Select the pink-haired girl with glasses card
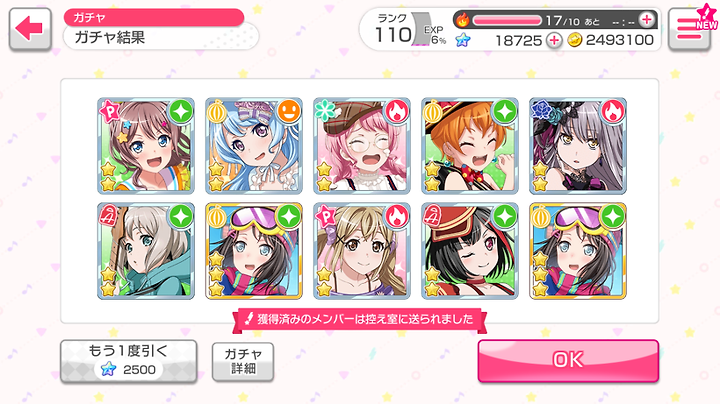The width and height of the screenshot is (720, 404). (x=362, y=146)
